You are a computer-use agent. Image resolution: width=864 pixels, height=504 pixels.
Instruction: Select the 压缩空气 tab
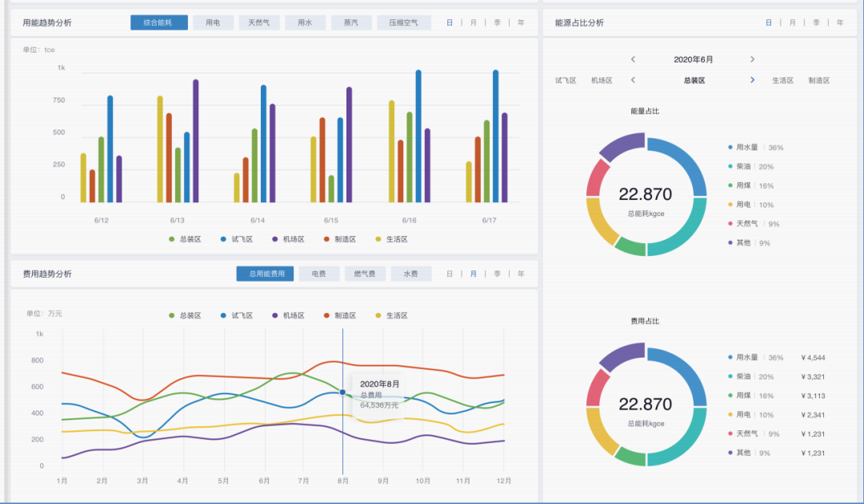(x=404, y=22)
